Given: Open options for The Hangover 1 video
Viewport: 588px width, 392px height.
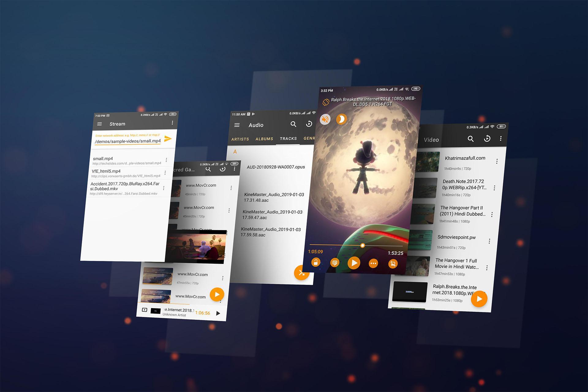Looking at the screenshot, I should [x=487, y=268].
